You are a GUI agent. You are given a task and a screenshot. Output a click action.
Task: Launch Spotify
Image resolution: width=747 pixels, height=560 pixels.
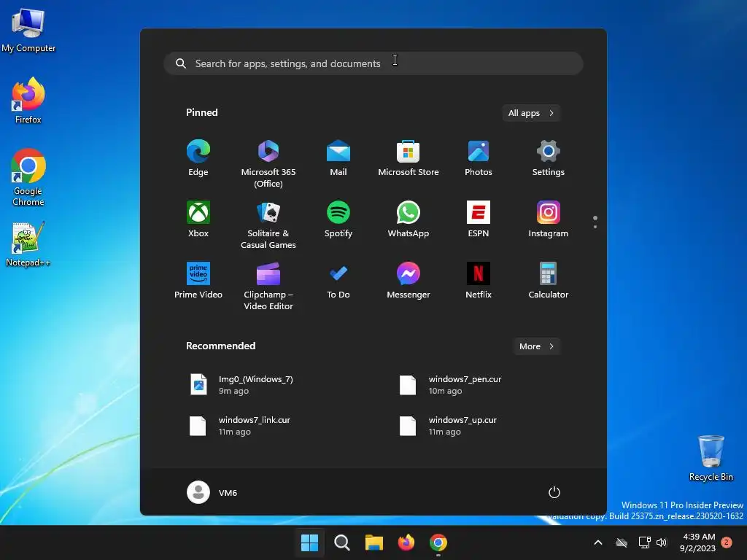click(x=338, y=219)
